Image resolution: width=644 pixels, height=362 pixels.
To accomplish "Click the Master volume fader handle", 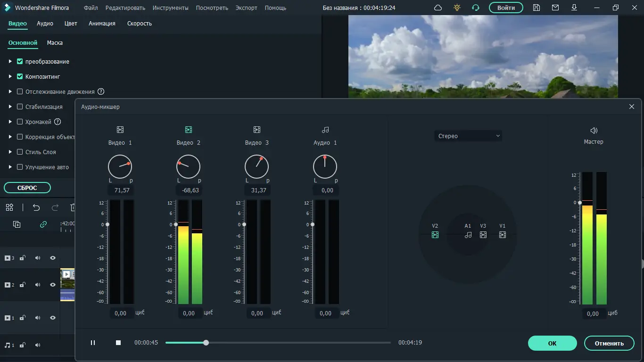I will tap(580, 203).
